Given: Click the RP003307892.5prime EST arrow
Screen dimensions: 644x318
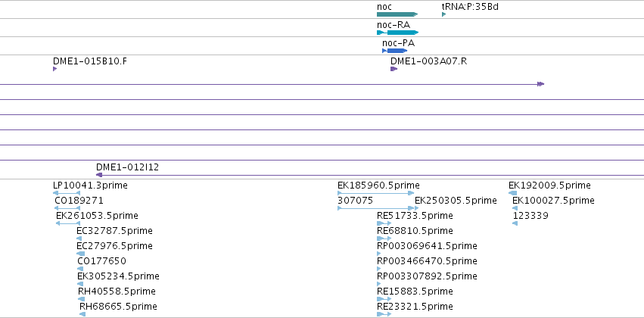Looking at the screenshot, I should coord(378,284).
